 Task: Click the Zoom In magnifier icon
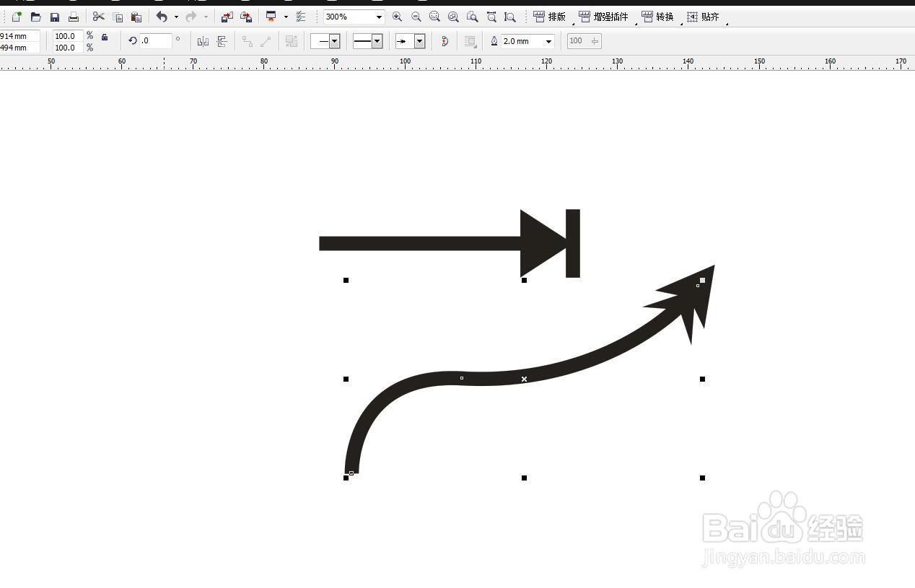pyautogui.click(x=397, y=17)
